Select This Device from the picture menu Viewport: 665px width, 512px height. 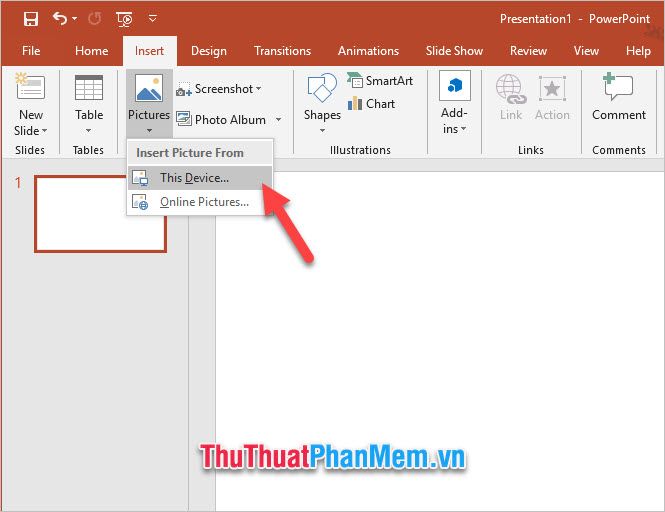point(194,178)
